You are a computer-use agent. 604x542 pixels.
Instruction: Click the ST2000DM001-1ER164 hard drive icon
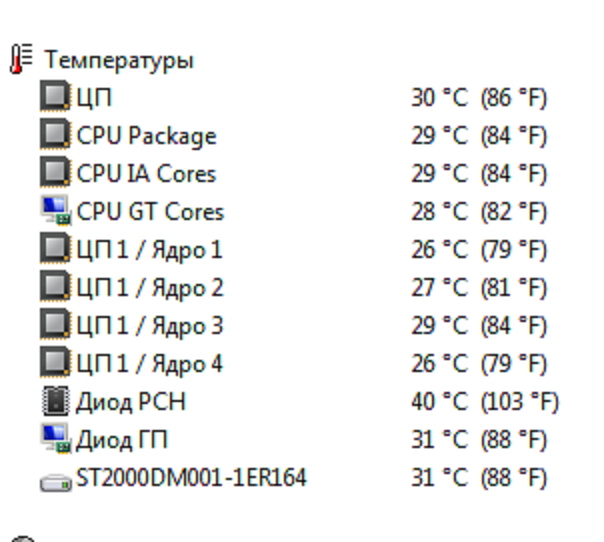pyautogui.click(x=55, y=482)
